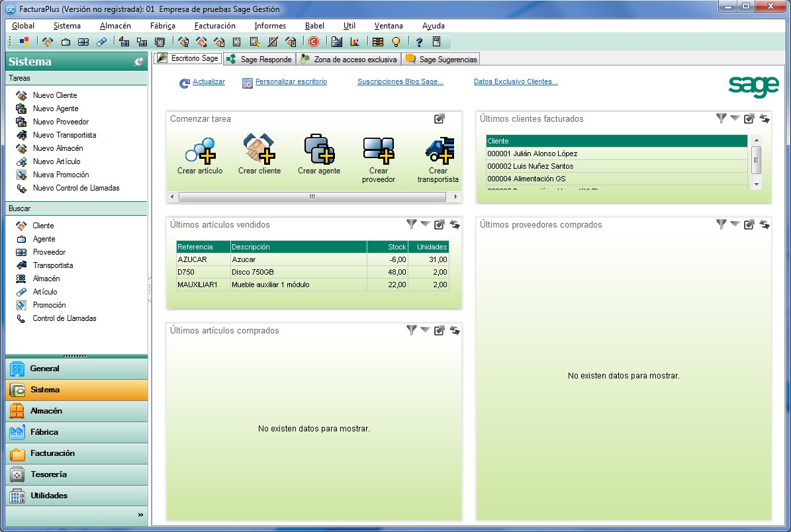
Task: Open filter dropdown arrow in Últimos proveedores comprados
Action: (735, 224)
